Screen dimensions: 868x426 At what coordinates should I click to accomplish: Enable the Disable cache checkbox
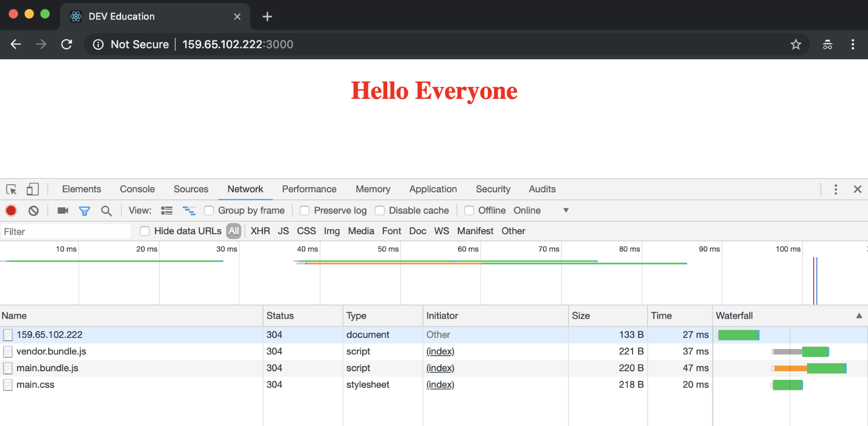380,211
